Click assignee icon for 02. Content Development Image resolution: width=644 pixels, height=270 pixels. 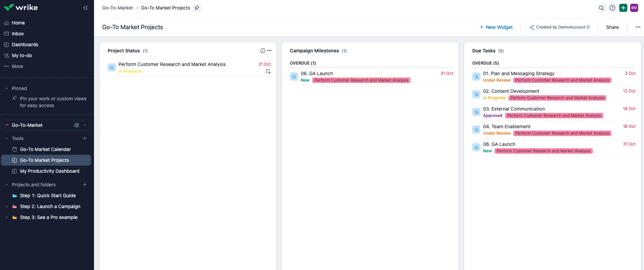[476, 94]
